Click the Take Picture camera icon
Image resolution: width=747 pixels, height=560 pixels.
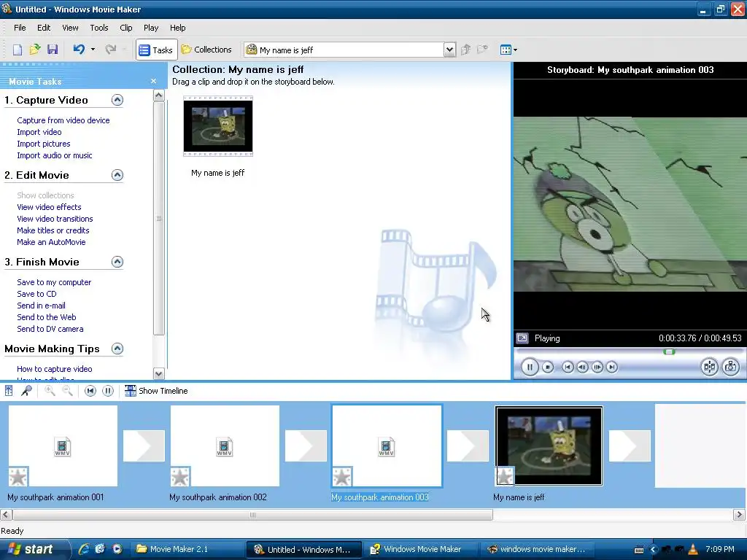pos(731,367)
